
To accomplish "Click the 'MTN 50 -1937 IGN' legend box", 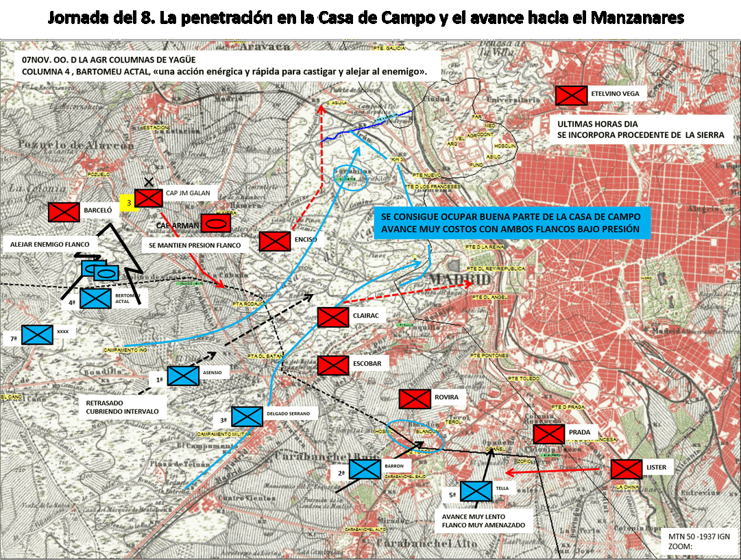I will click(699, 541).
